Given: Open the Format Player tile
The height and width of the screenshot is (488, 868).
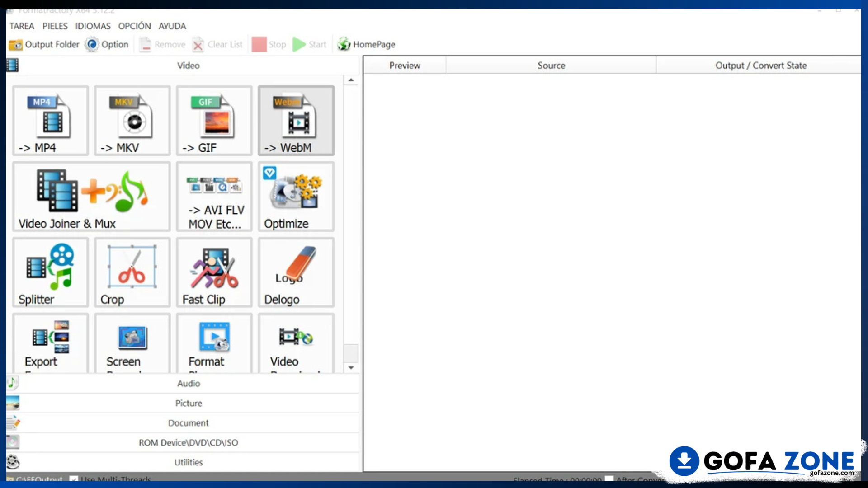Looking at the screenshot, I should [214, 343].
